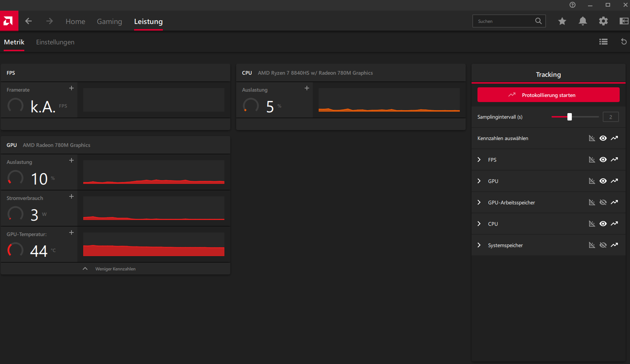Expand the CPU tracking row

[x=479, y=224]
